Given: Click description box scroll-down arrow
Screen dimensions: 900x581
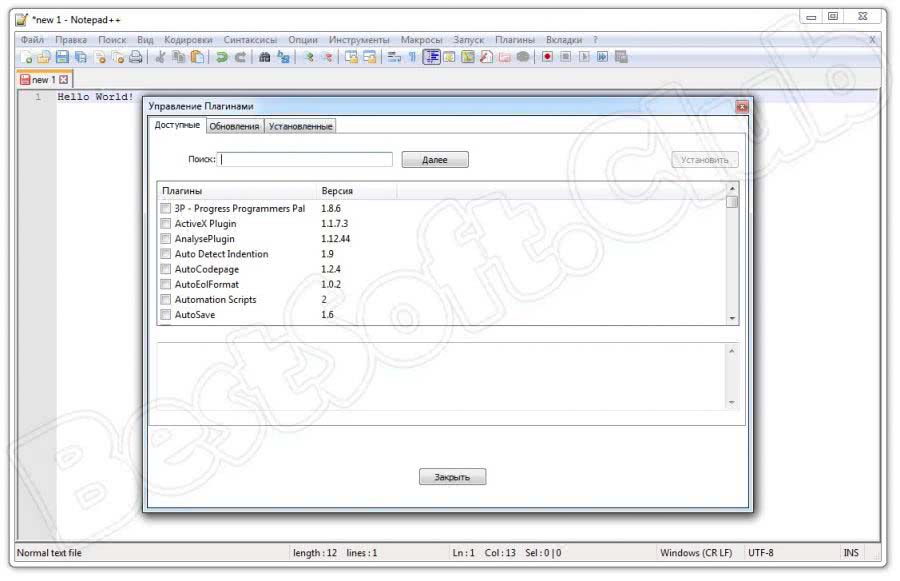Looking at the screenshot, I should (732, 402).
